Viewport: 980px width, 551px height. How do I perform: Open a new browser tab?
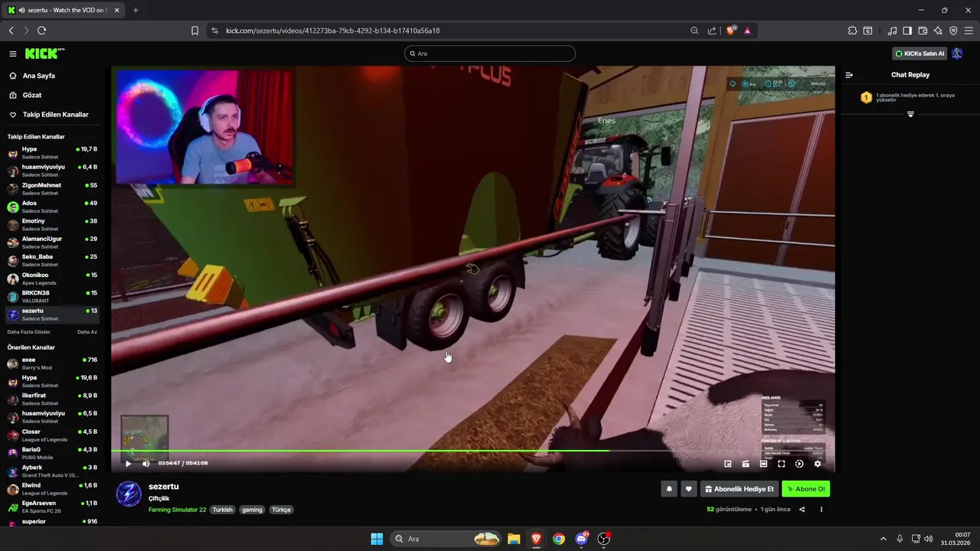click(x=136, y=10)
